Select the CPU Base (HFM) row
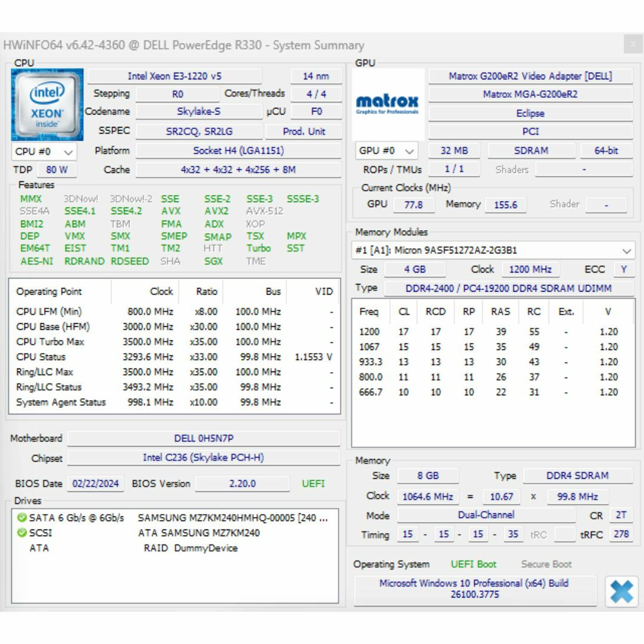 (x=174, y=327)
